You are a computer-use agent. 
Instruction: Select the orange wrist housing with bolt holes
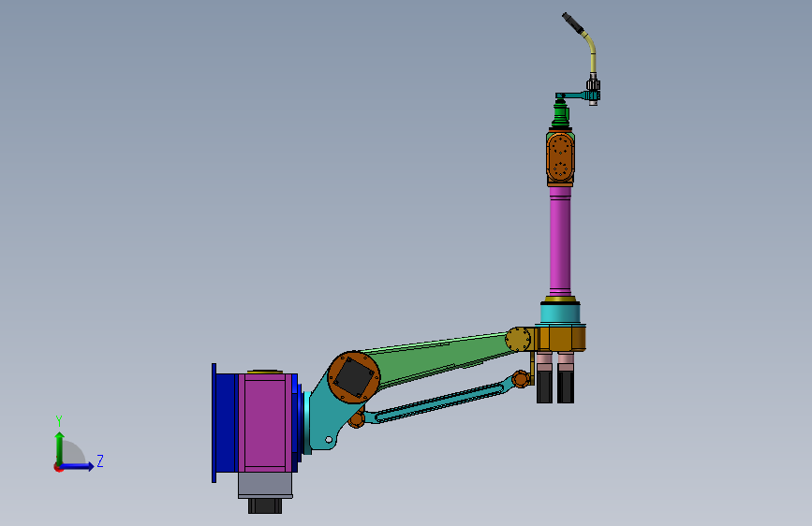click(560, 157)
